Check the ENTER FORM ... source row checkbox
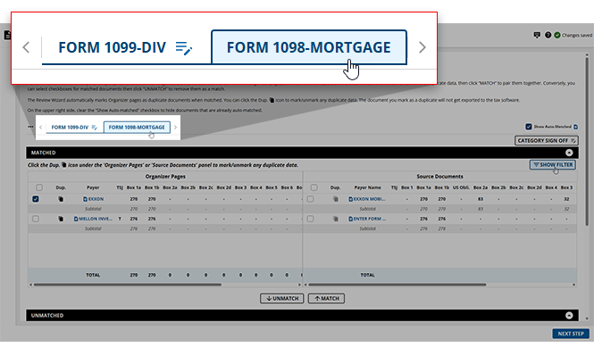 [x=310, y=219]
